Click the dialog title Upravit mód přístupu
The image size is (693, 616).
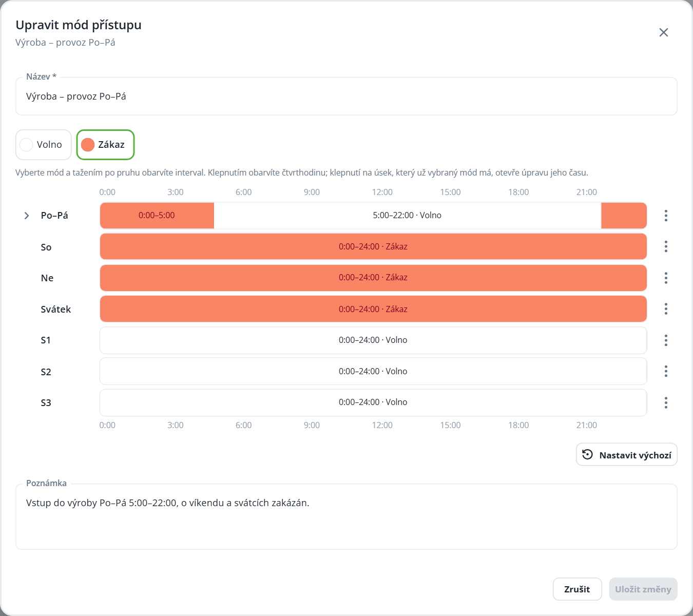(79, 25)
